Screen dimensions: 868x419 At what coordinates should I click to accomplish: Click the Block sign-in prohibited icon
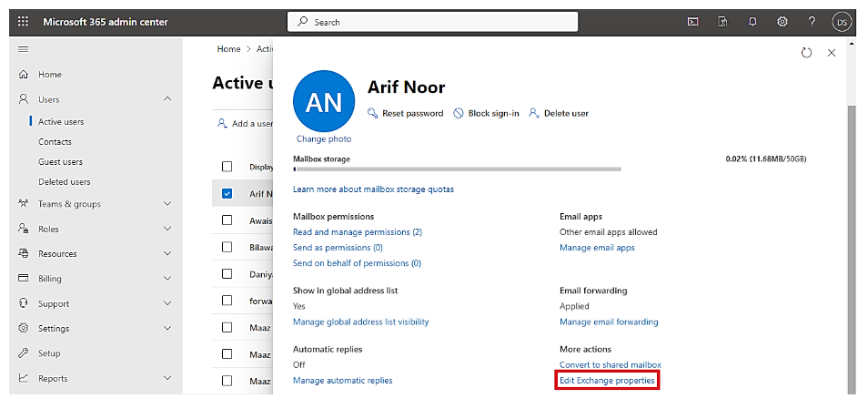click(459, 113)
